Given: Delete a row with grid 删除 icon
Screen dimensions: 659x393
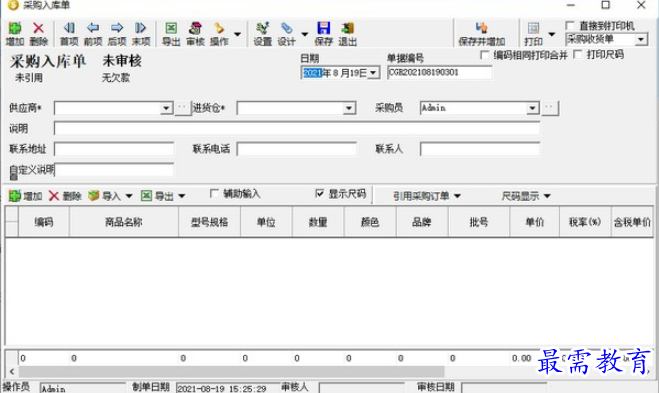Looking at the screenshot, I should [64, 196].
